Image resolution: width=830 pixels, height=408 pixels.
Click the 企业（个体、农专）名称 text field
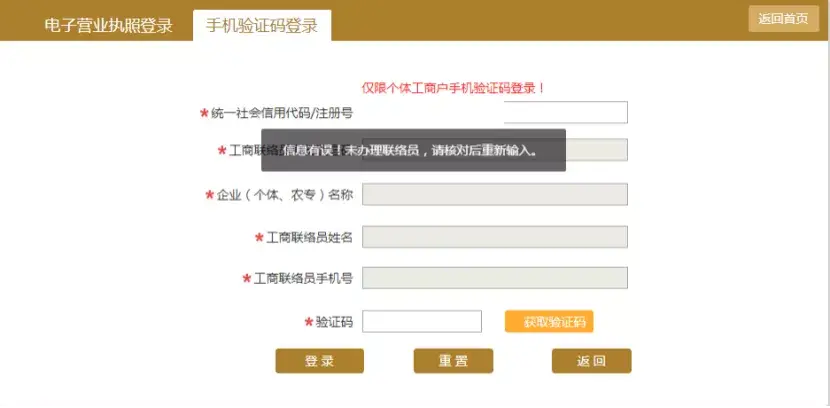(x=494, y=194)
